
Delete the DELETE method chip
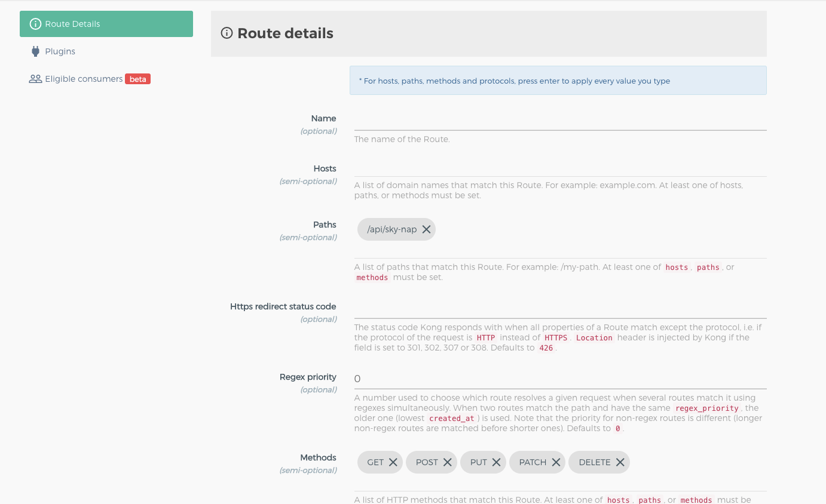(x=620, y=462)
